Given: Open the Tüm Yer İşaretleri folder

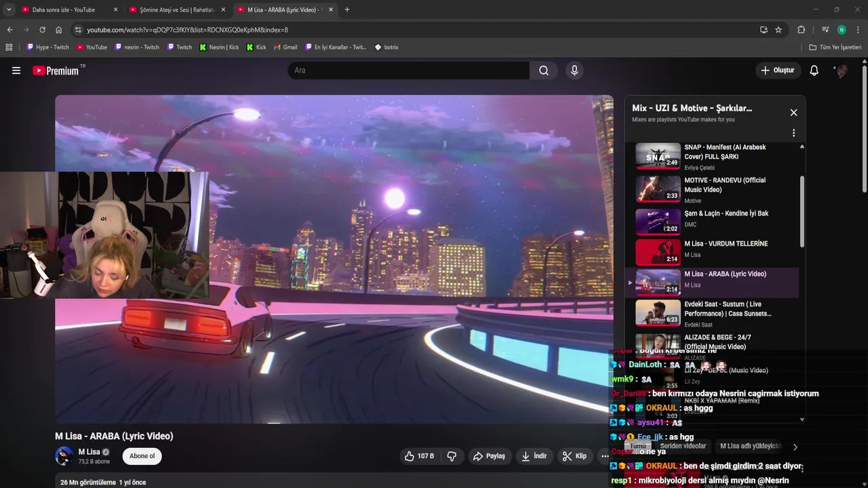Looking at the screenshot, I should 835,47.
